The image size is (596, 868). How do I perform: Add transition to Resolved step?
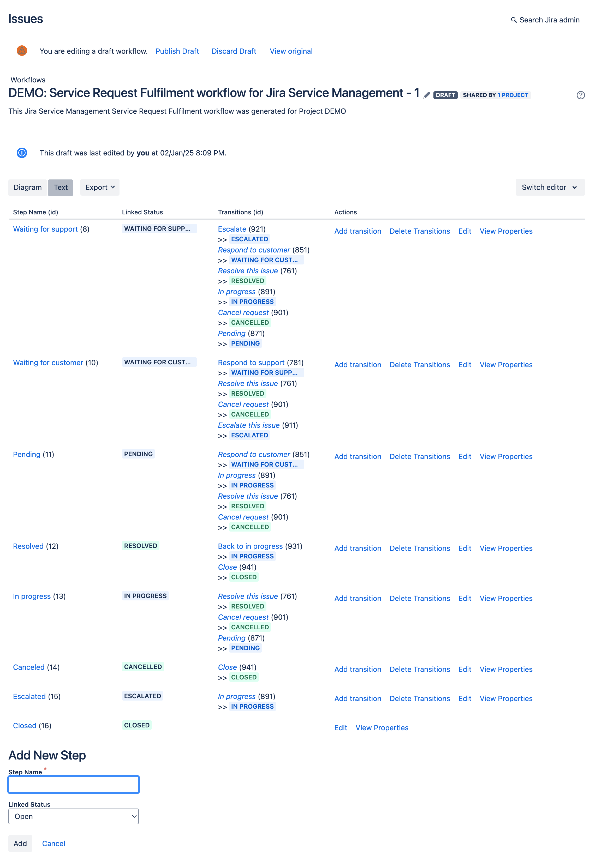coord(357,548)
